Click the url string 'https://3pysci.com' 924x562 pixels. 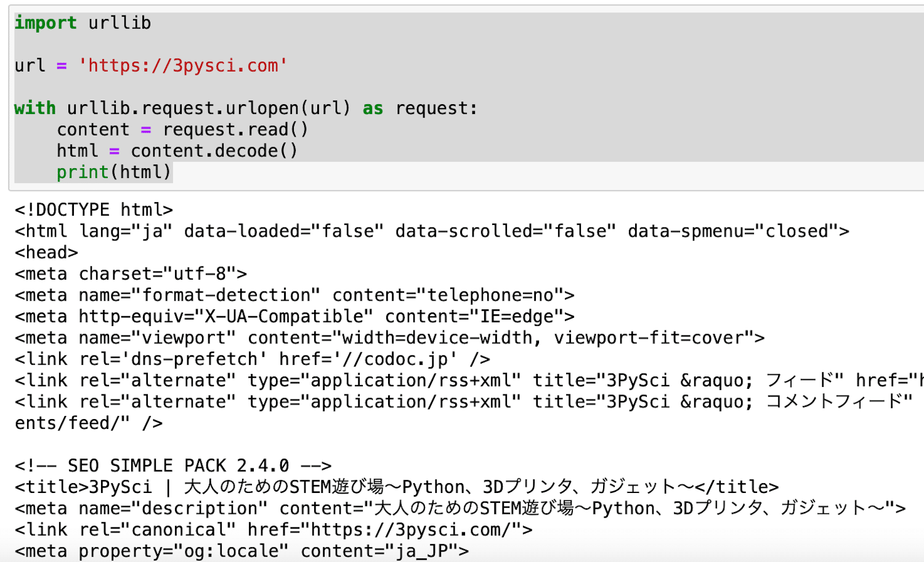[x=183, y=65]
